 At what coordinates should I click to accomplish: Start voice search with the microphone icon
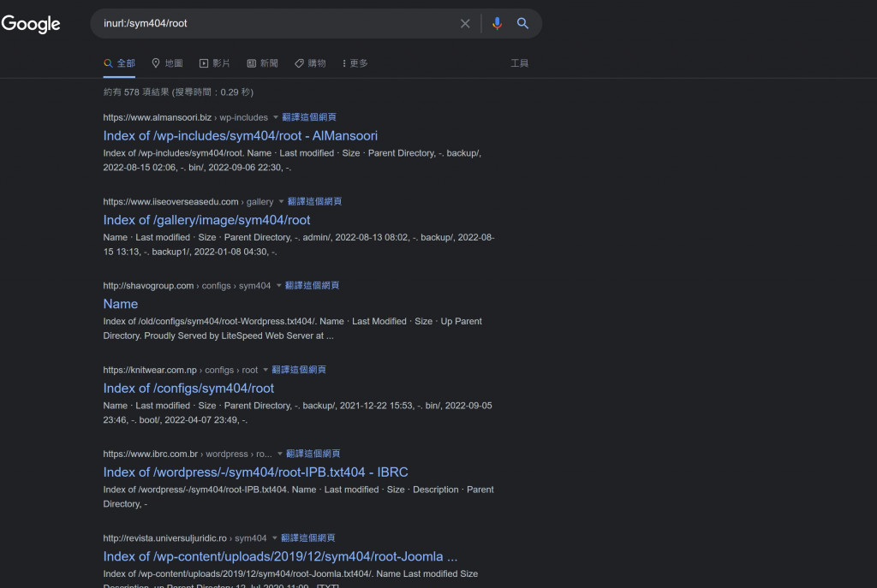click(497, 23)
